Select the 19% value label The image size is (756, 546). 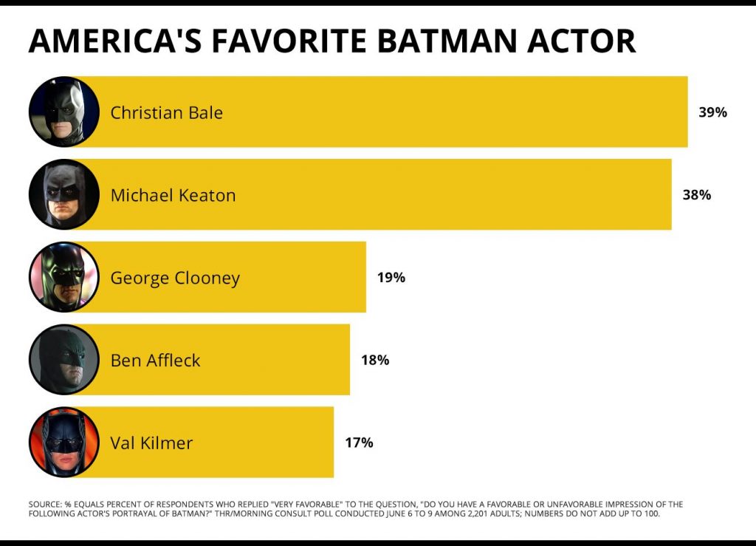391,278
